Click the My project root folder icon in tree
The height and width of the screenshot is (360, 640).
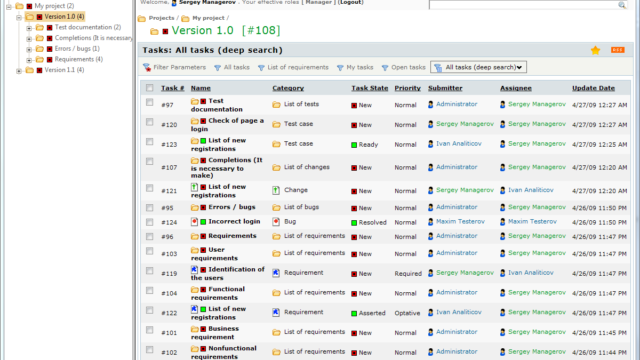[x=19, y=6]
